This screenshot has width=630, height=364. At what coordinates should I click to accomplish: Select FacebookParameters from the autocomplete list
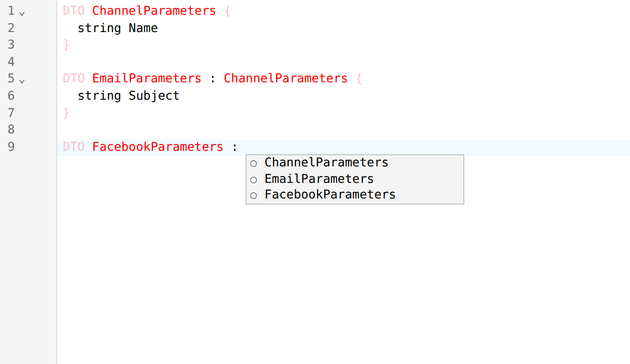coord(355,195)
